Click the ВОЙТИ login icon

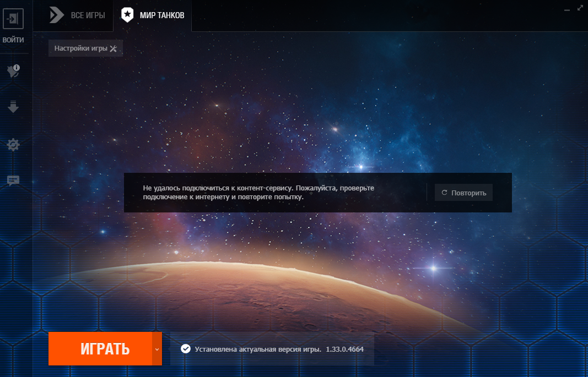[x=13, y=19]
